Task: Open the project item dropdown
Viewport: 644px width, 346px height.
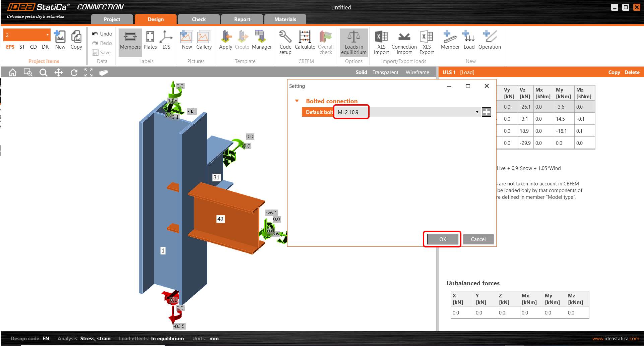Action: coord(47,35)
